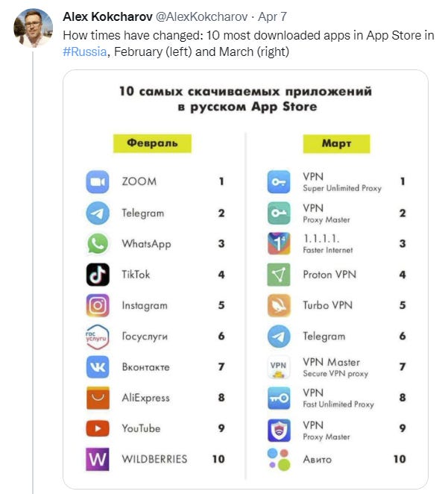The image size is (448, 494).
Task: Open the Apr 7 tweet timestamp
Action: tap(273, 16)
